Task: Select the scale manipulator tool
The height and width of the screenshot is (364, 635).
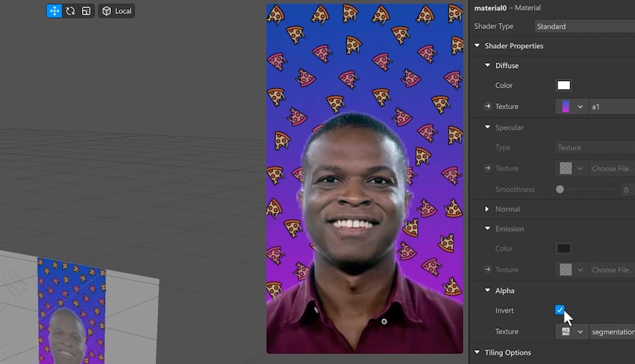Action: coord(86,11)
